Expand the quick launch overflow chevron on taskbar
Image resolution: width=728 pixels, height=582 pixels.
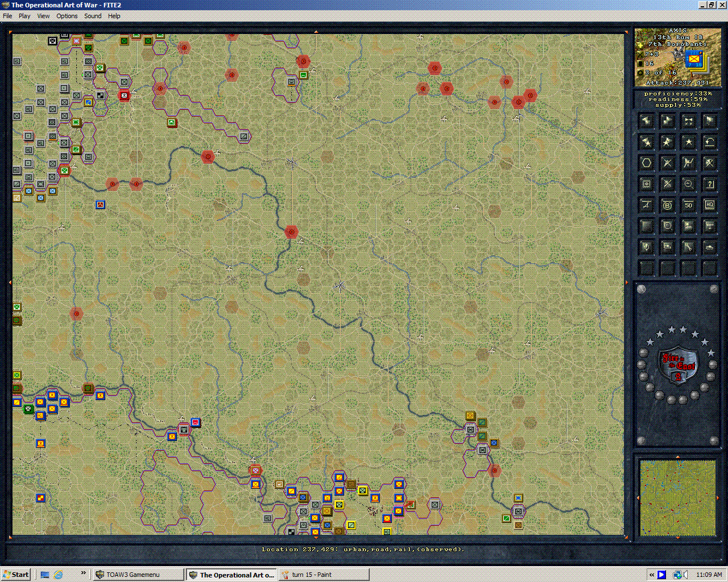click(83, 574)
